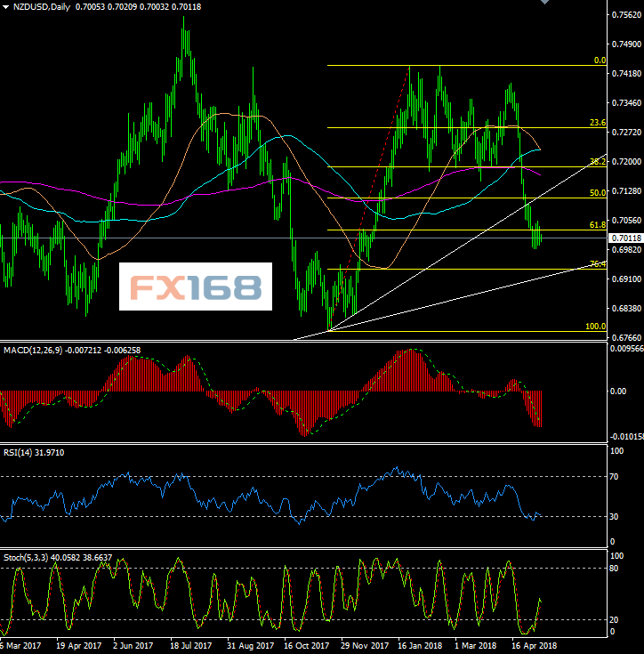The image size is (644, 654).
Task: Click the RSI 30 level label
Action: [x=614, y=517]
